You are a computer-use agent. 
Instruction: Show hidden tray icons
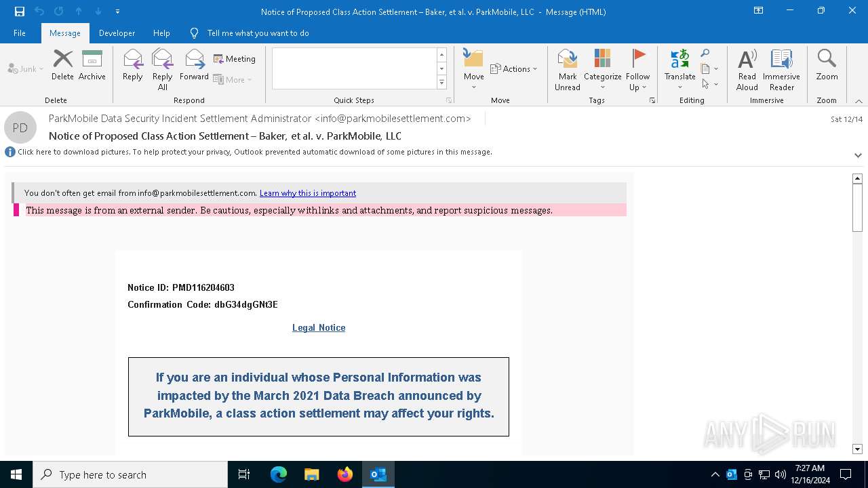(x=715, y=474)
